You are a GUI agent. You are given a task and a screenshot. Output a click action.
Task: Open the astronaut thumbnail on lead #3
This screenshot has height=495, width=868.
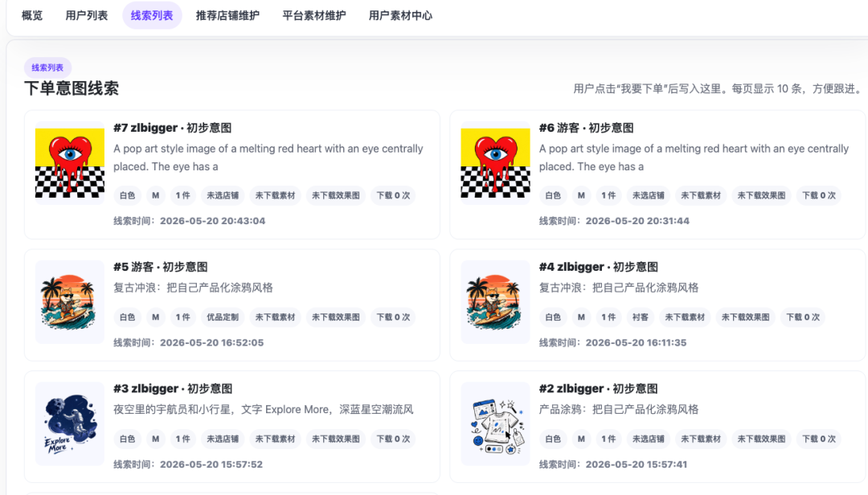(70, 423)
